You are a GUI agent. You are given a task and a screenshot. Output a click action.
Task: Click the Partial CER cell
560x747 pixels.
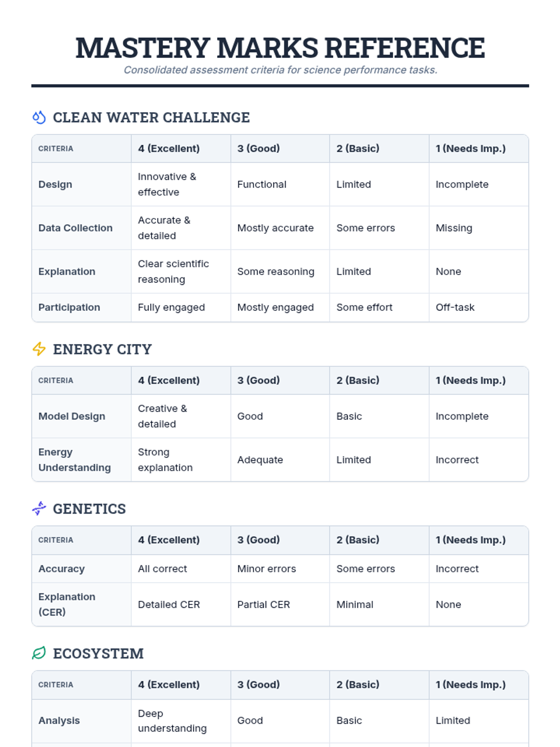(x=280, y=605)
